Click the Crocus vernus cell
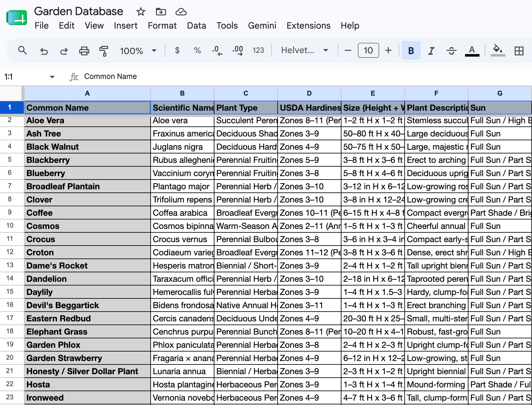 pyautogui.click(x=182, y=239)
